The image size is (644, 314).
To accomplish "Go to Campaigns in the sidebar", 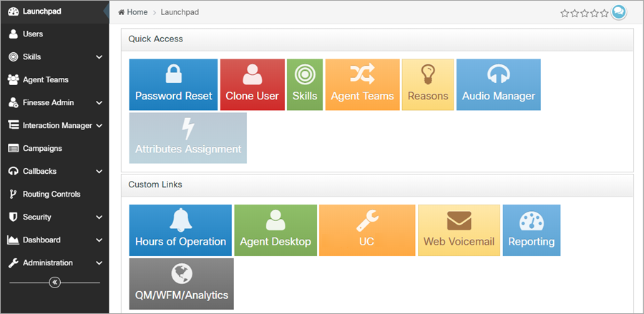I will point(42,148).
